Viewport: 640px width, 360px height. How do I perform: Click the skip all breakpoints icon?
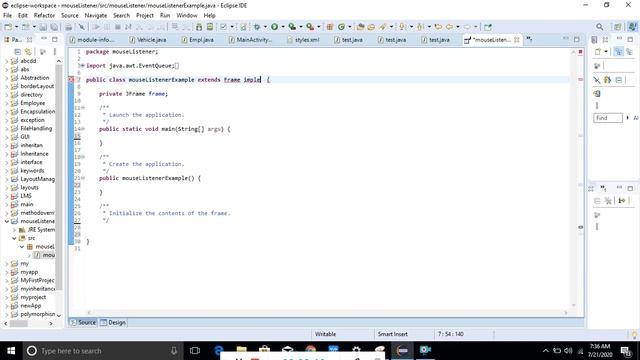pyautogui.click(x=82, y=27)
